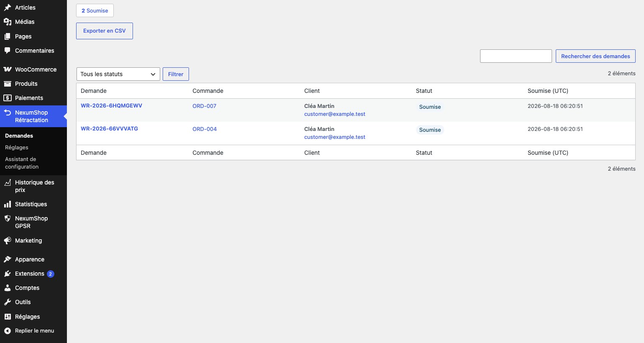Open the Produits menu label
The image size is (644, 343).
[26, 84]
